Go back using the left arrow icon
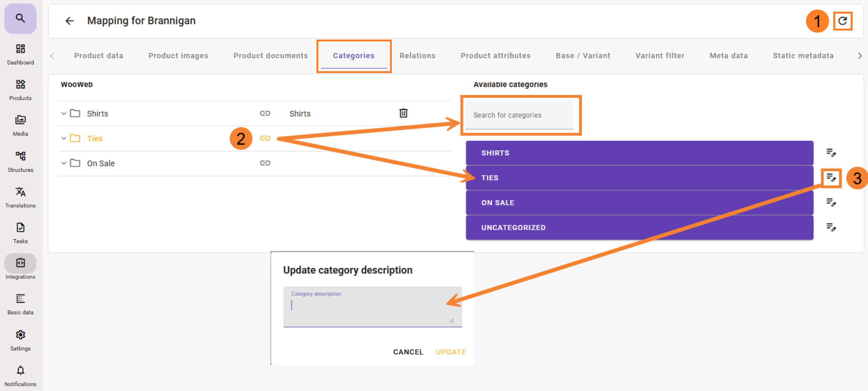Image resolution: width=868 pixels, height=391 pixels. point(70,21)
